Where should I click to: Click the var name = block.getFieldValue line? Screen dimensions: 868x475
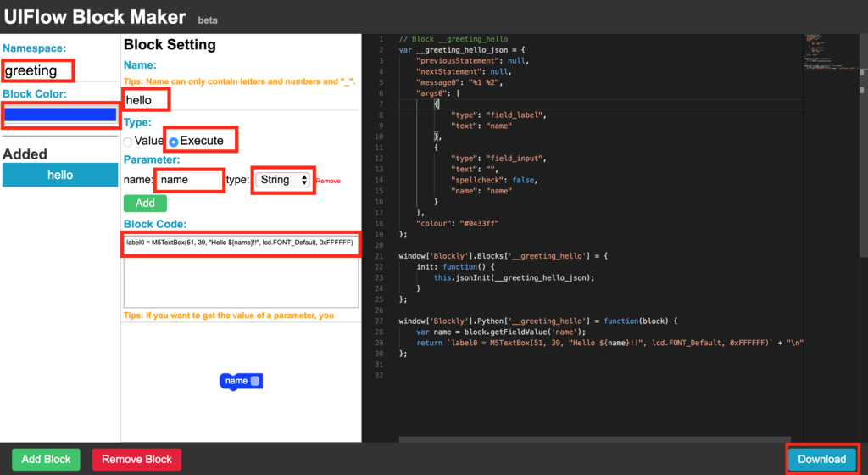501,332
